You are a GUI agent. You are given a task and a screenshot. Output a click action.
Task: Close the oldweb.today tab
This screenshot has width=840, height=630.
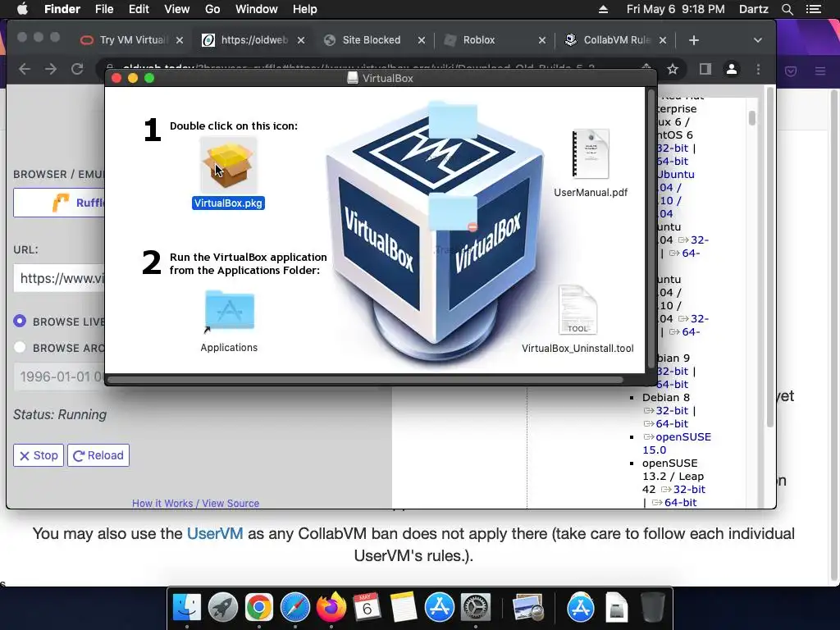(301, 40)
